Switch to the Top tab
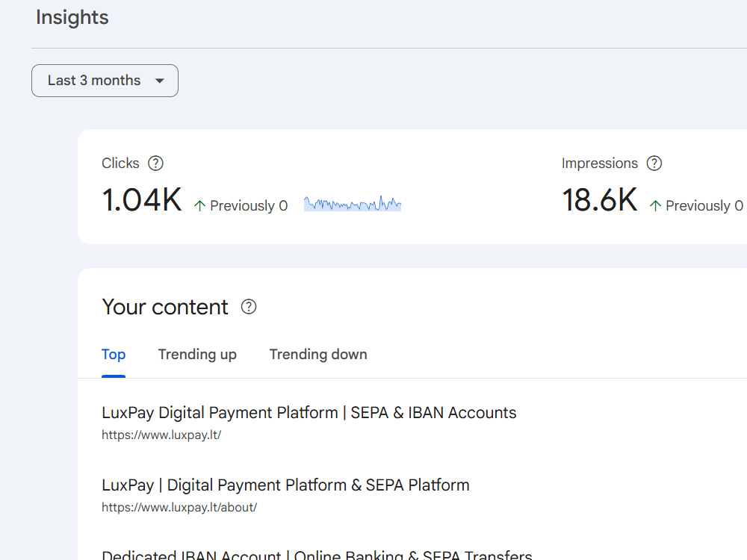This screenshot has width=747, height=560. tap(114, 355)
